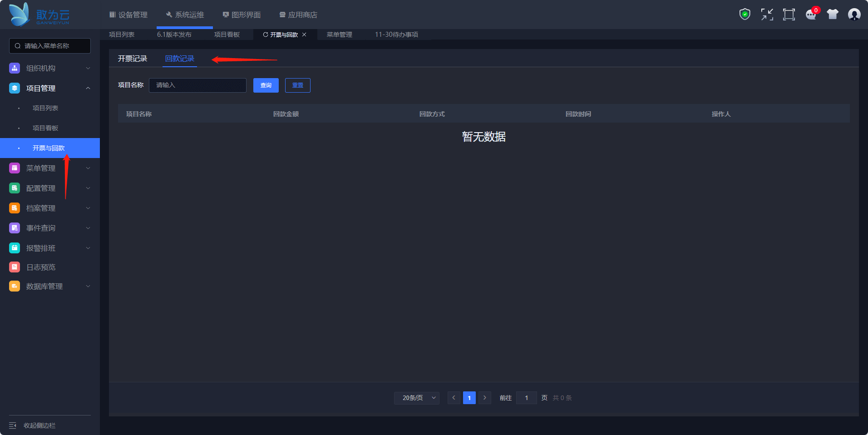Click the 回款金额 column header

[286, 114]
